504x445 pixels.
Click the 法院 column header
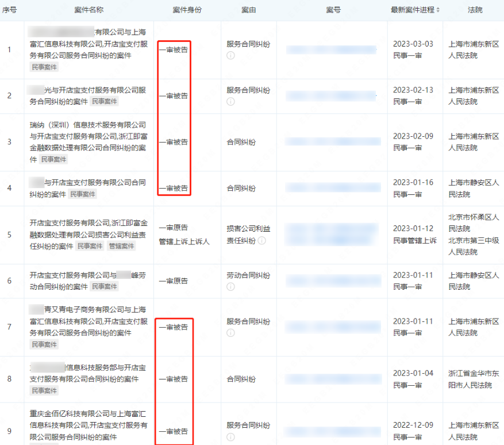475,10
